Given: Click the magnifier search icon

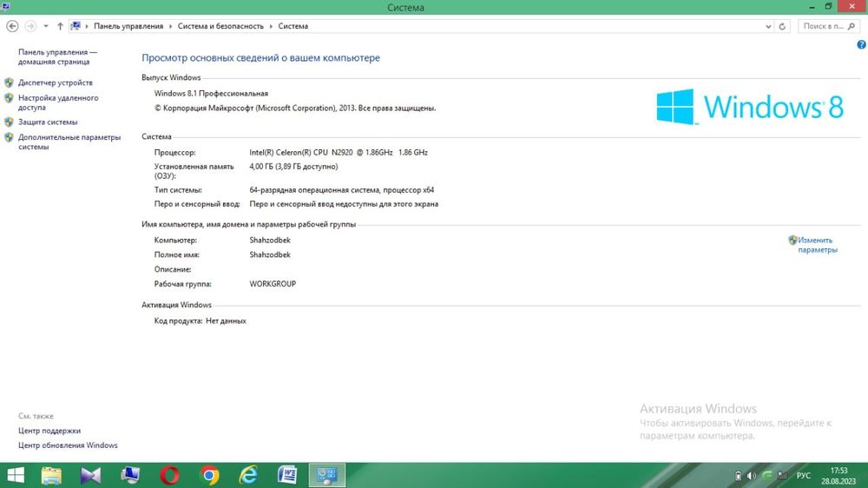Looking at the screenshot, I should [852, 26].
